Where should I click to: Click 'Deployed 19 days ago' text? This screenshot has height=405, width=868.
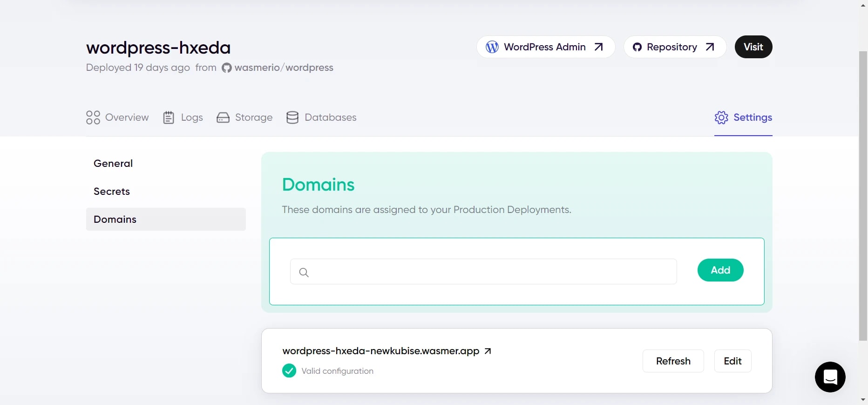(x=138, y=68)
